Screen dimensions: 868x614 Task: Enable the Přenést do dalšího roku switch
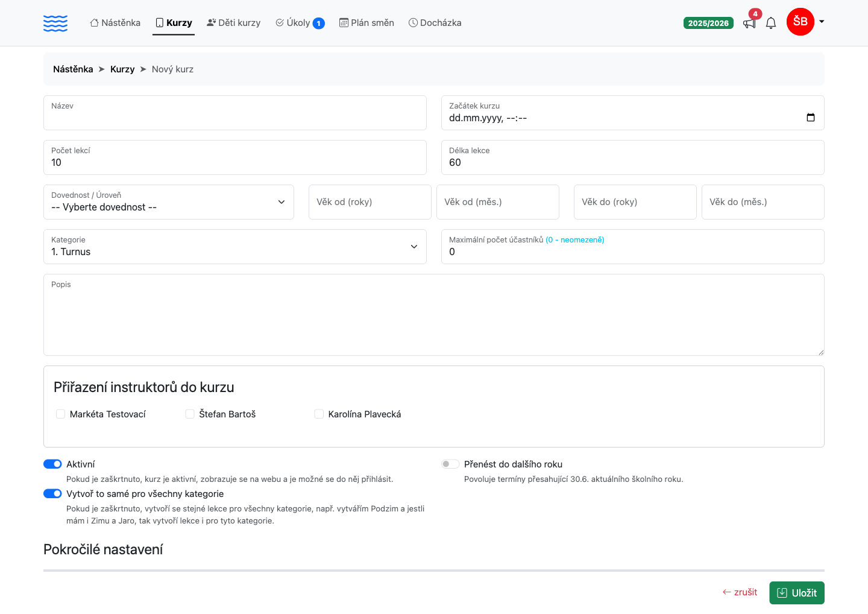450,464
